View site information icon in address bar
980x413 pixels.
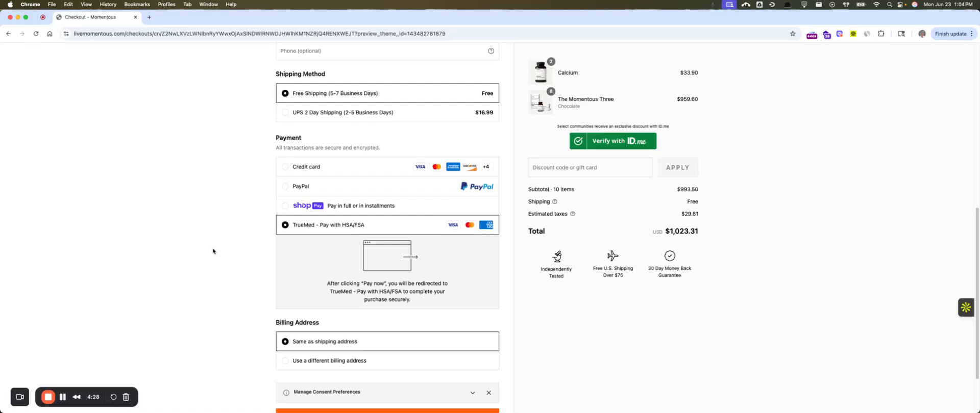tap(66, 34)
